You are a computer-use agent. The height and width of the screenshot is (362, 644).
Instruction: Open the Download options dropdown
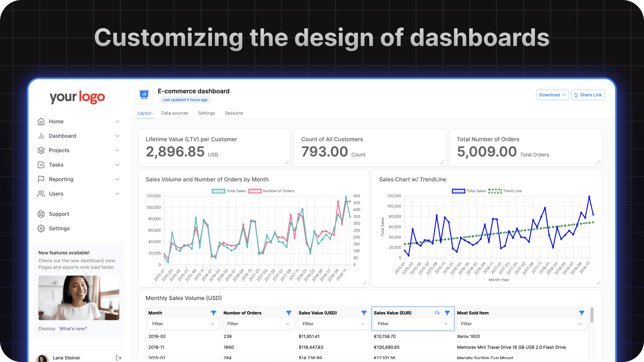point(552,95)
